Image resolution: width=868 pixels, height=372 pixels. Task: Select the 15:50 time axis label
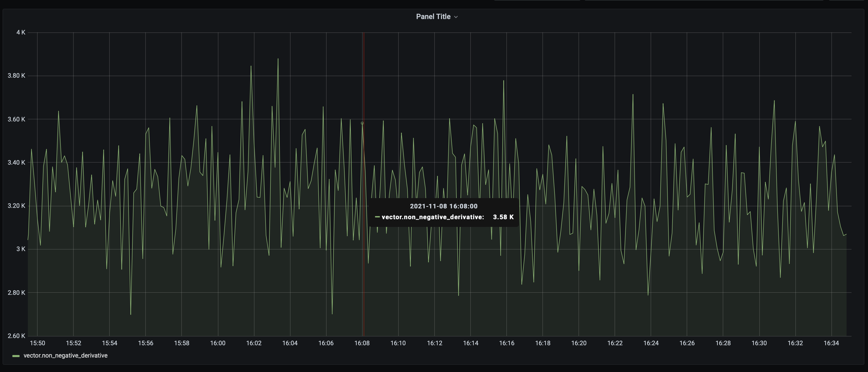tap(38, 343)
